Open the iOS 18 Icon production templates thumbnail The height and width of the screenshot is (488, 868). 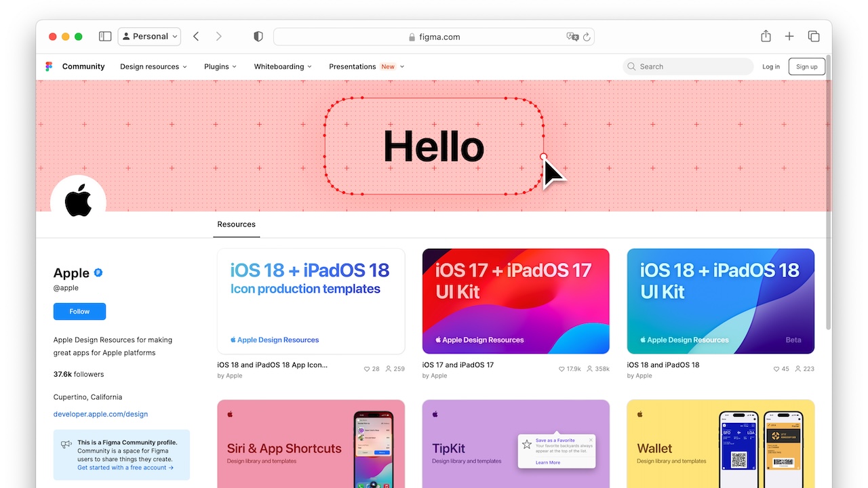coord(311,301)
